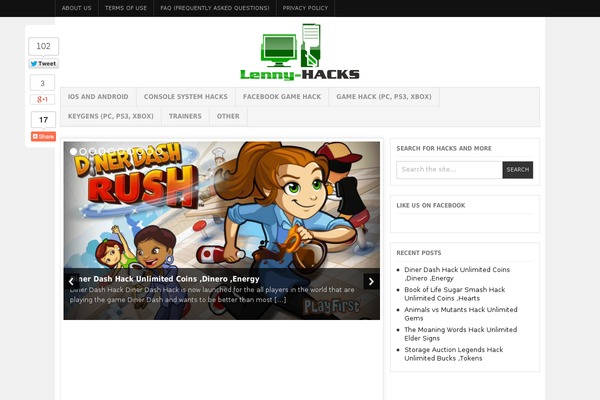Advance slider with right arrow
This screenshot has height=400, width=600.
pos(371,282)
